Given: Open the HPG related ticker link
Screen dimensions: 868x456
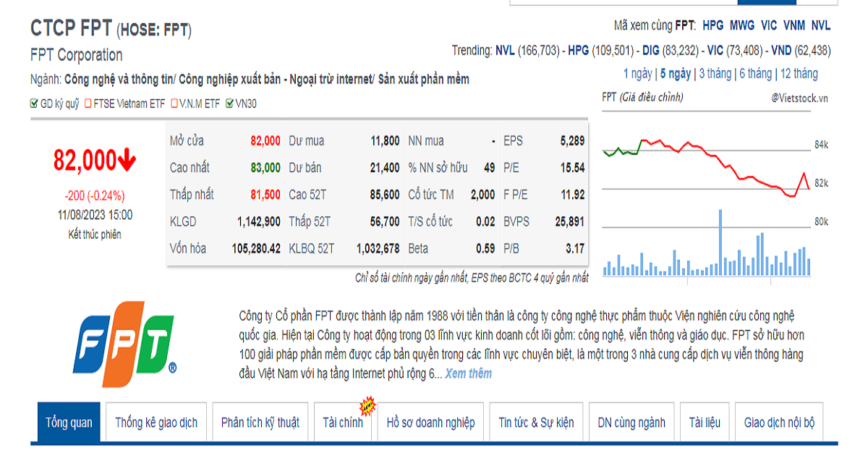Looking at the screenshot, I should 712,25.
